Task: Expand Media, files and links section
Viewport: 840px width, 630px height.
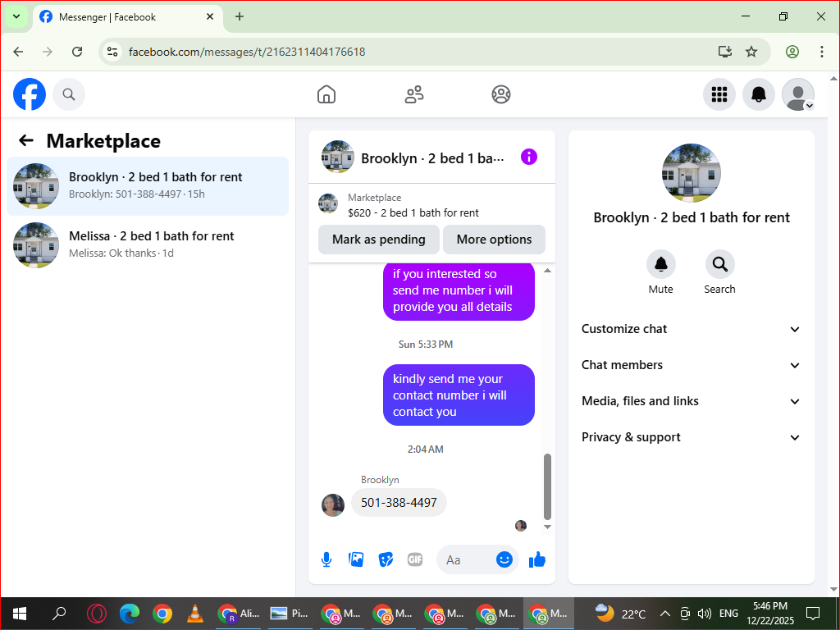Action: coord(691,400)
